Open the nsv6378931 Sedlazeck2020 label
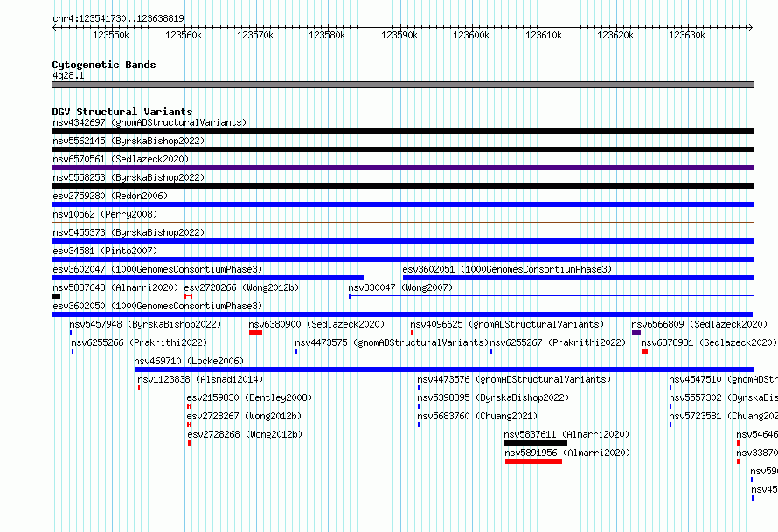 tap(709, 342)
